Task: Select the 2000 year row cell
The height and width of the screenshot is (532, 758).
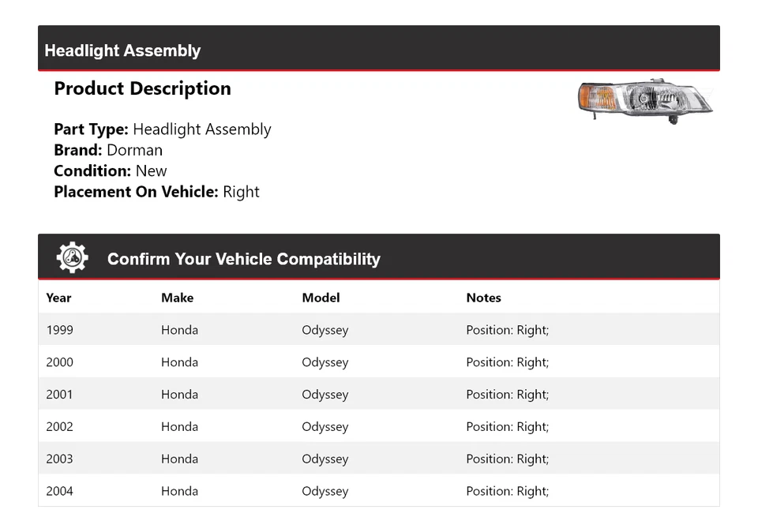Action: (x=59, y=362)
